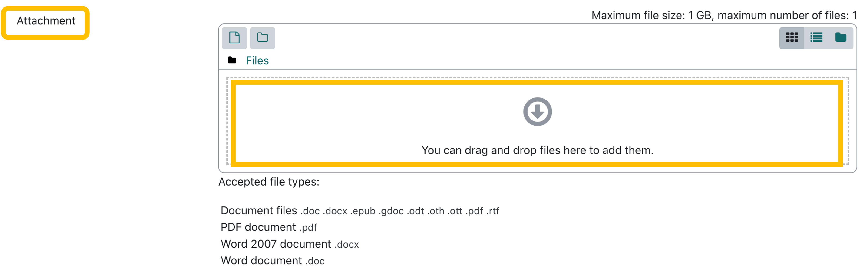
Task: Switch to icons grid view
Action: 792,38
